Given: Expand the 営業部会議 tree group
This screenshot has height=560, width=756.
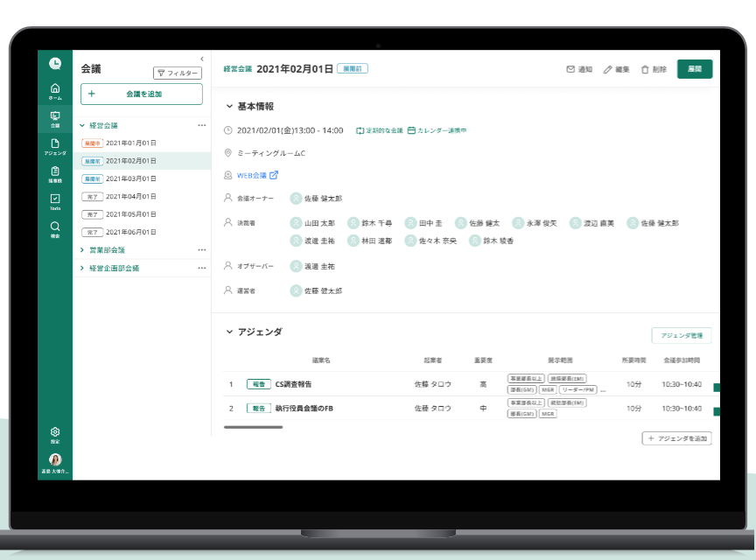Looking at the screenshot, I should coord(82,249).
